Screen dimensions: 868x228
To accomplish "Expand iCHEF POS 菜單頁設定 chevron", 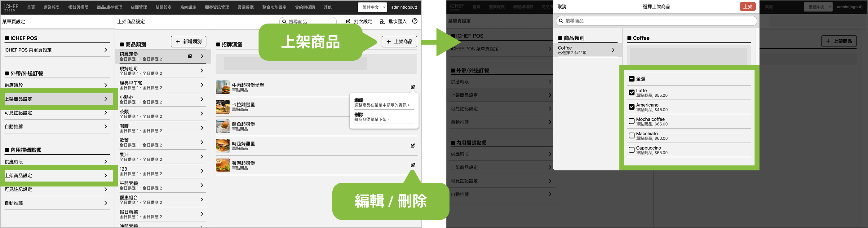I will (x=105, y=50).
